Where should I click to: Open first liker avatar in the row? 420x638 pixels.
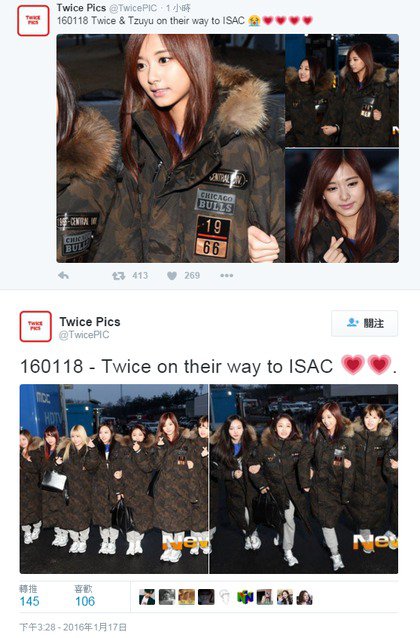pos(147,597)
